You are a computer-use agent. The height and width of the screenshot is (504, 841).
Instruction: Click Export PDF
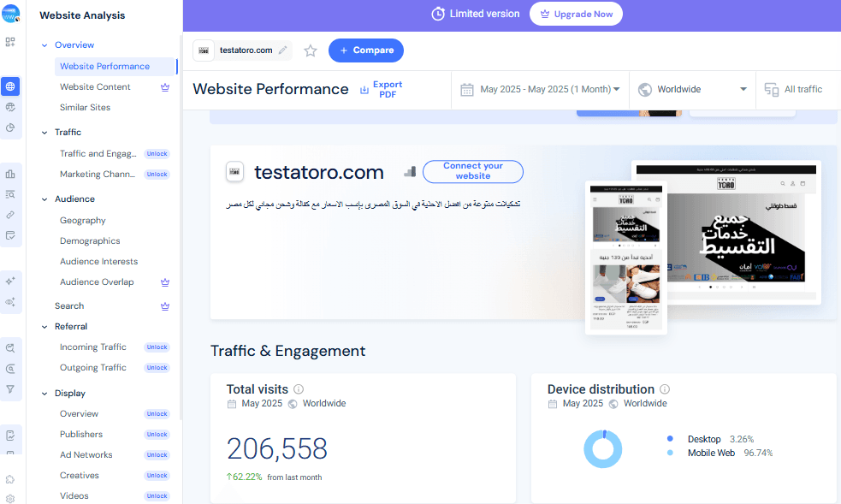[381, 90]
